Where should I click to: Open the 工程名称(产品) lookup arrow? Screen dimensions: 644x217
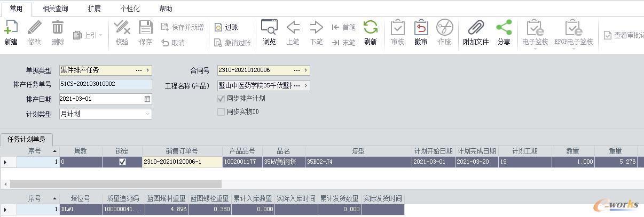point(306,85)
